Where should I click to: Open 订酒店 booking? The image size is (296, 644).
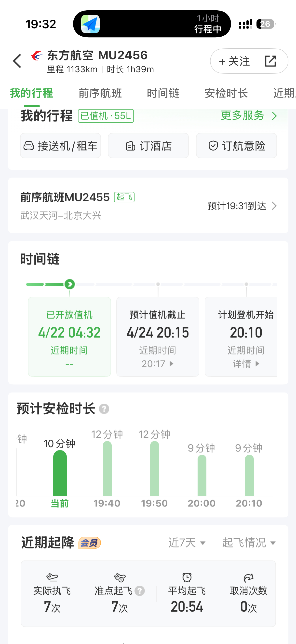pos(148,146)
